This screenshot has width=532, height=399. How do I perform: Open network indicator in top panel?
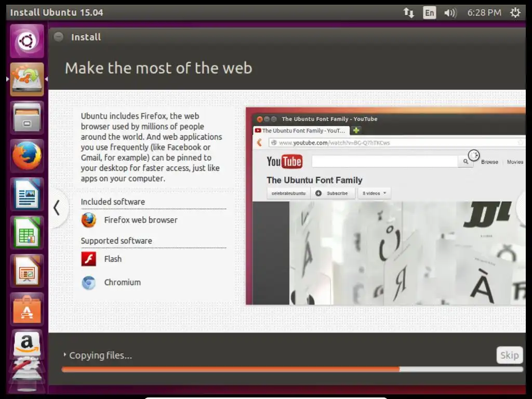[408, 13]
